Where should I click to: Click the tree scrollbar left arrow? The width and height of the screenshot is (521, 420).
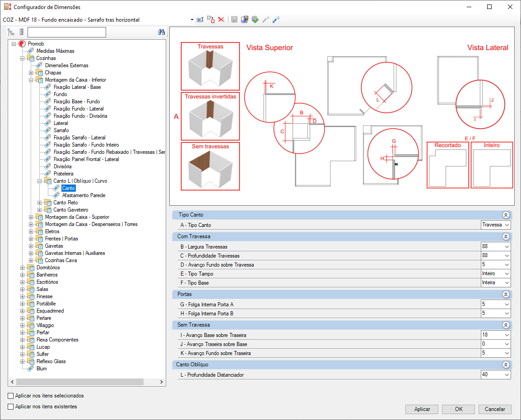(12, 382)
